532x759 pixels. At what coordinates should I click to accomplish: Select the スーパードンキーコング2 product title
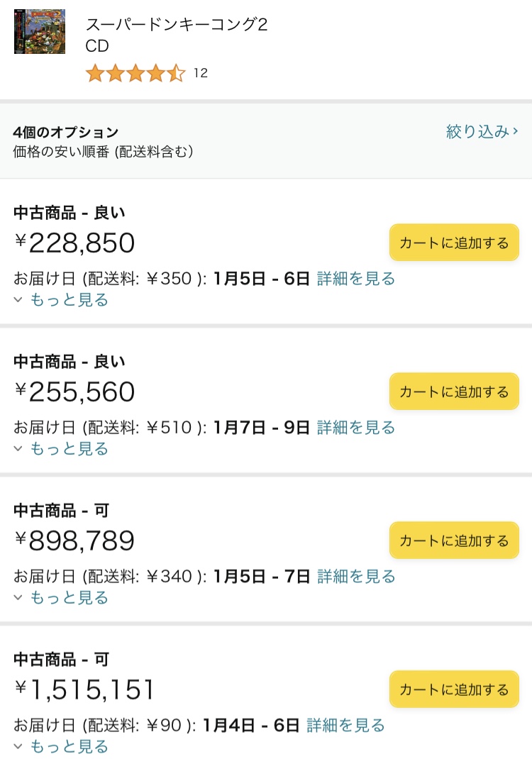click(177, 24)
